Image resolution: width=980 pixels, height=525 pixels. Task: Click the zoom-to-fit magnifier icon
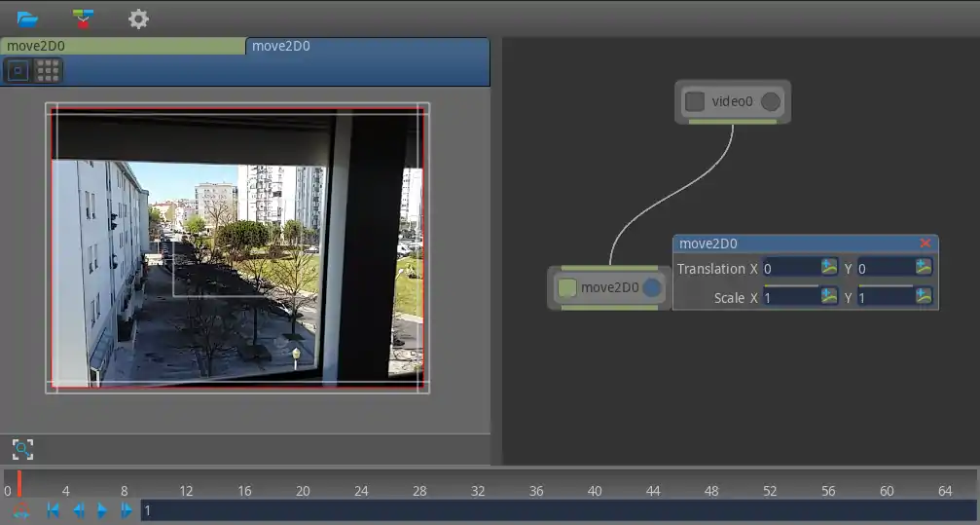coord(22,449)
